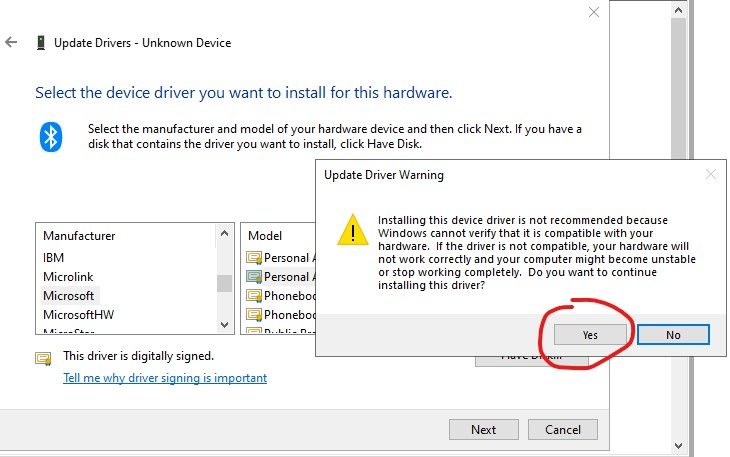Image resolution: width=730 pixels, height=457 pixels.
Task: Click driver icon of first Personal entry
Action: pyautogui.click(x=254, y=258)
